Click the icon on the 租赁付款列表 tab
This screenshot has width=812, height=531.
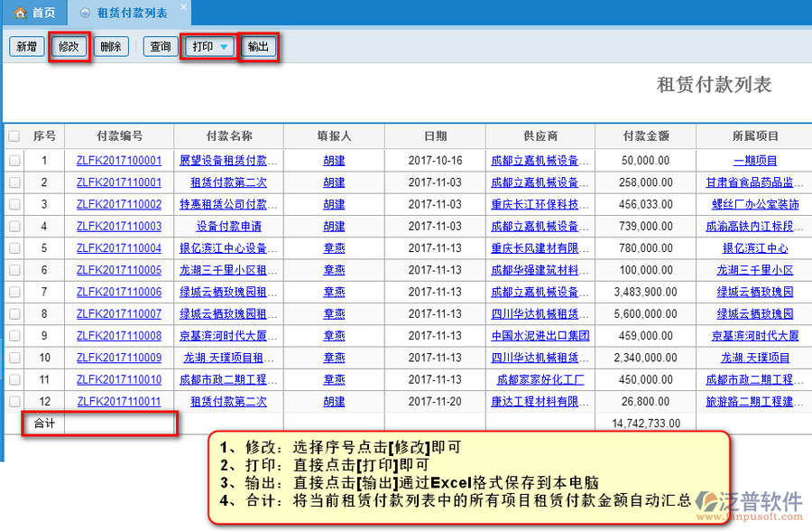(85, 13)
